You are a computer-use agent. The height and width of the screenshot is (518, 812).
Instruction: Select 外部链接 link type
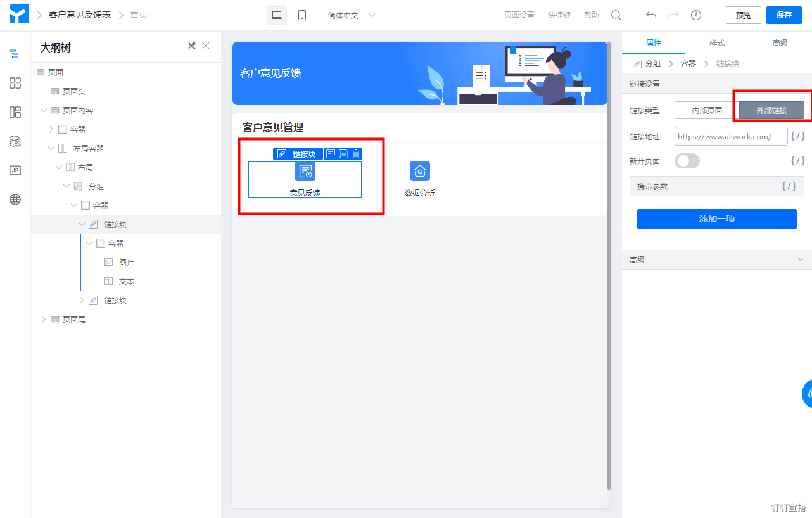point(771,110)
